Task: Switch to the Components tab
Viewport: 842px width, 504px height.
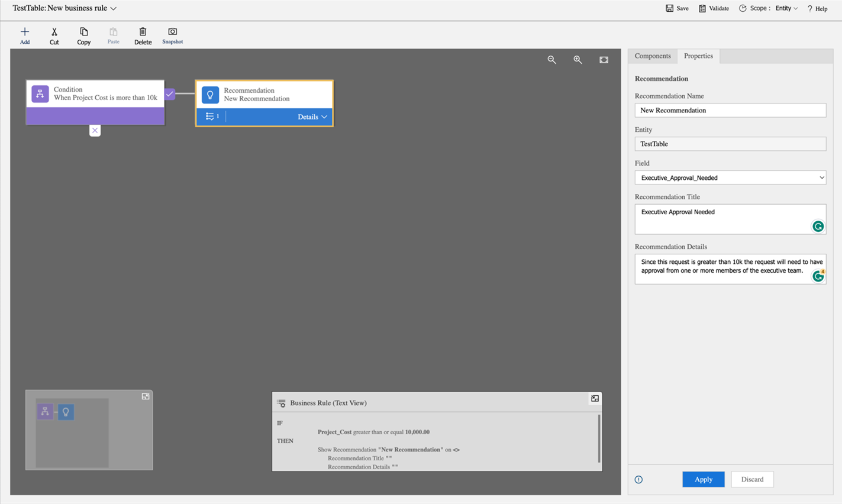Action: click(x=653, y=56)
